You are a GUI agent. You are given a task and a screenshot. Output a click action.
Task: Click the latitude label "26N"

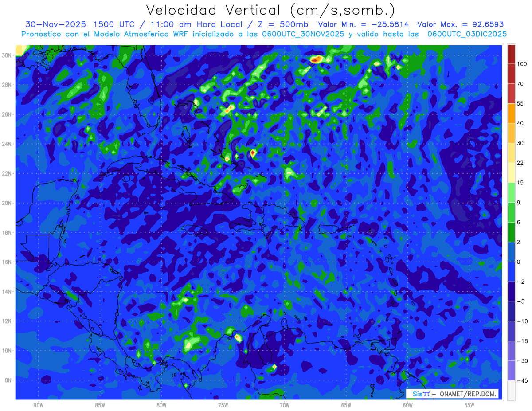point(7,114)
